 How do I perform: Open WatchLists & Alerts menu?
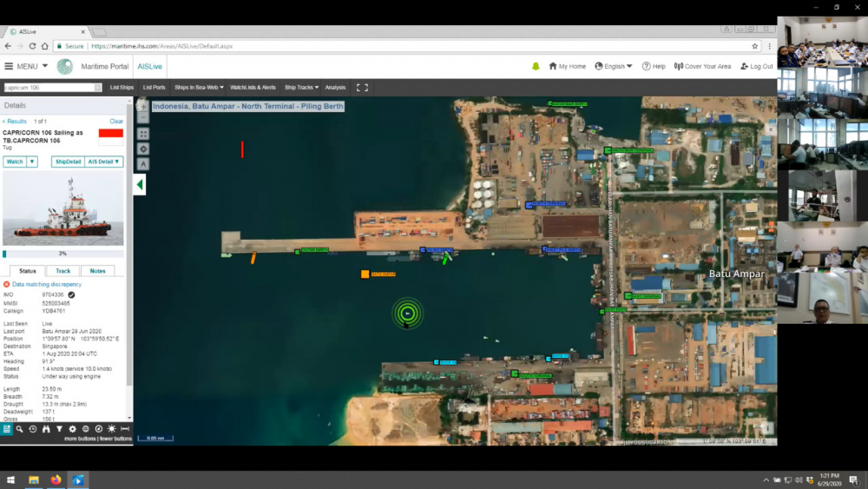pos(253,88)
